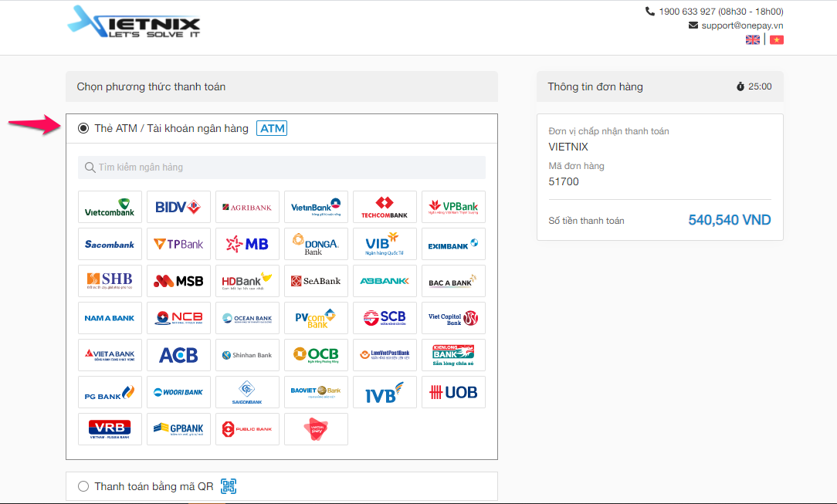Click the 'Chọn phương thức thanh toán' heading
The height and width of the screenshot is (504, 837).
pos(151,87)
